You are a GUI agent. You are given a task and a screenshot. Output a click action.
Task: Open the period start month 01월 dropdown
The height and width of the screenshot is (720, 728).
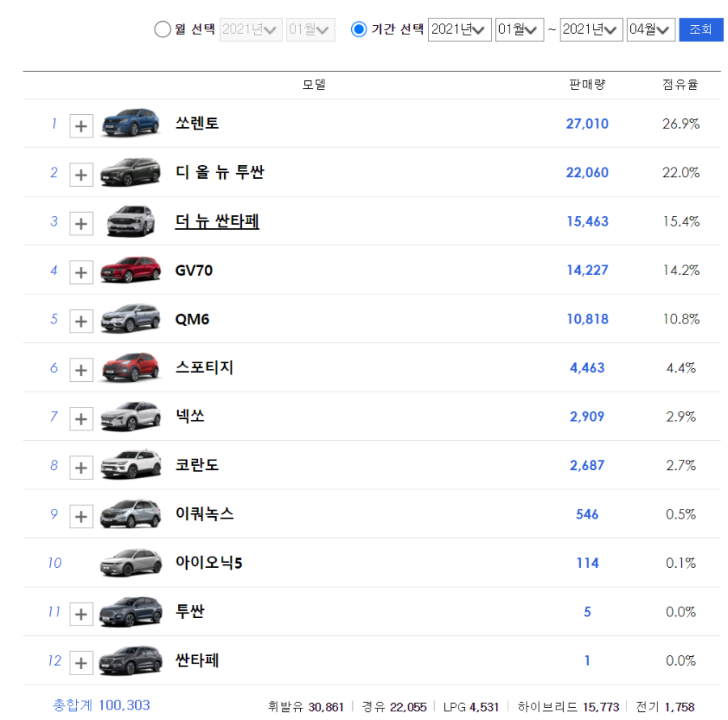(x=519, y=30)
